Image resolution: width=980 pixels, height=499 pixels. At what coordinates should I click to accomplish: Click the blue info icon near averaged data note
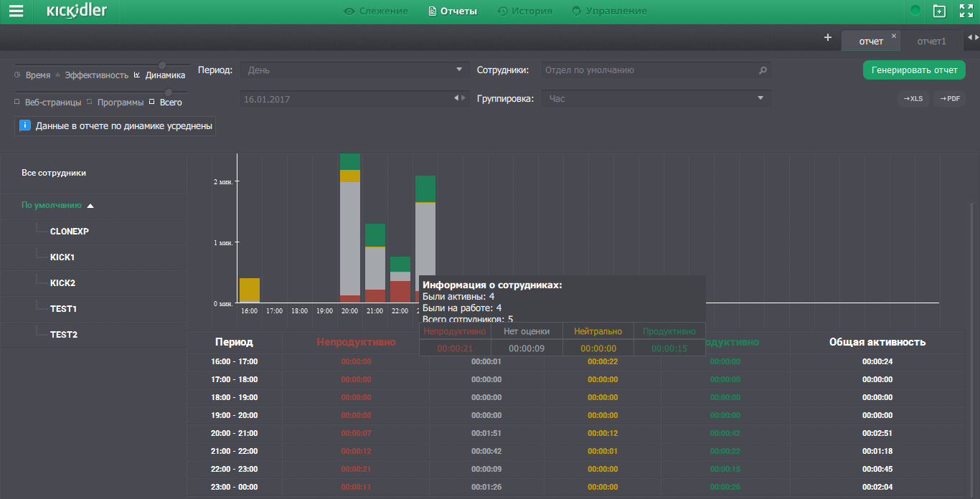coord(25,126)
